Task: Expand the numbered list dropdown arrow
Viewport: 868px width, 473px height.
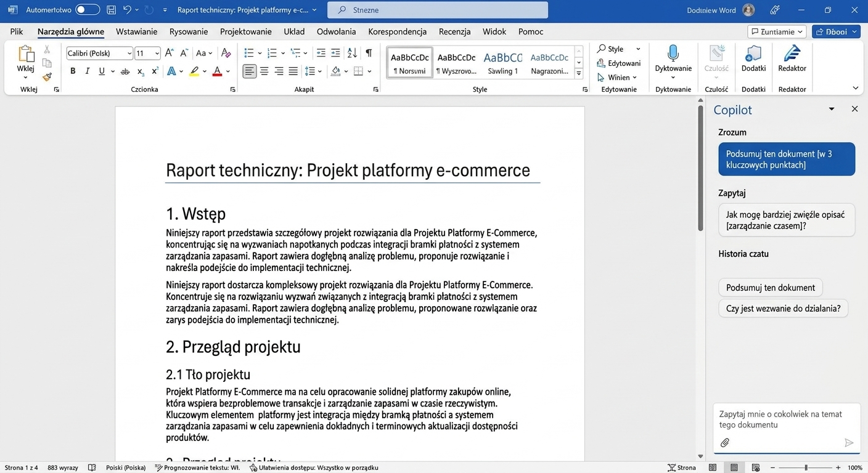Action: coord(282,53)
